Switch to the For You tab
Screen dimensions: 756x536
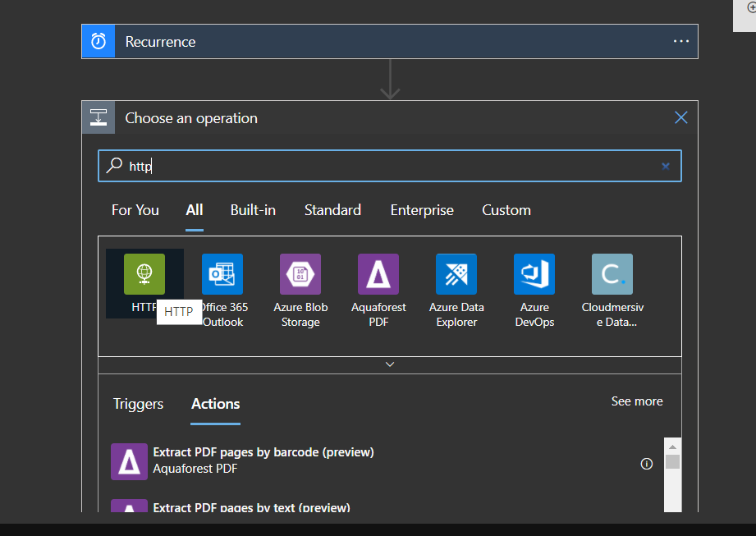(x=135, y=210)
